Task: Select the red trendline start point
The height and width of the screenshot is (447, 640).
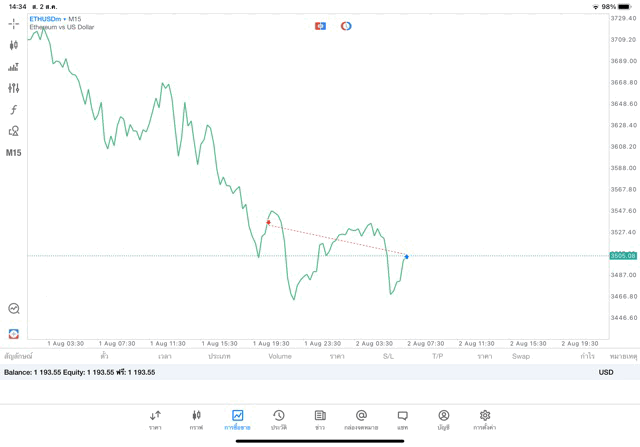Action: [268, 222]
